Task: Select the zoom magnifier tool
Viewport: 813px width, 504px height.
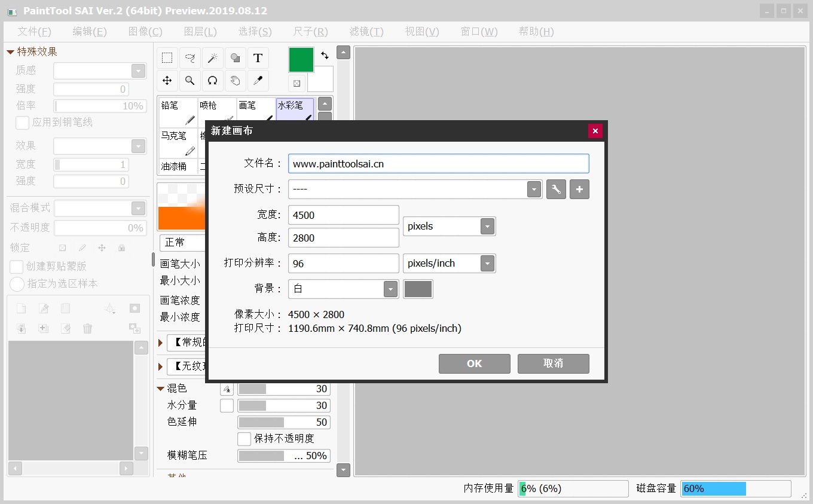Action: [x=190, y=81]
